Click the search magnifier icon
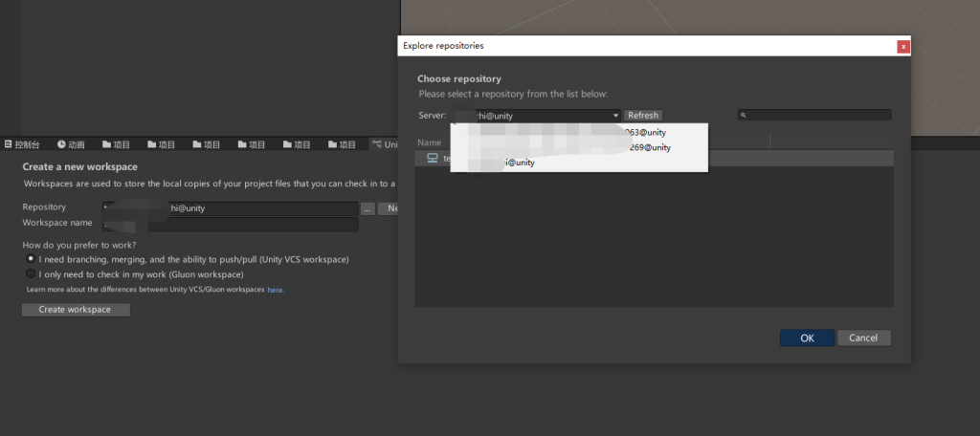Viewport: 980px width, 436px height. pyautogui.click(x=745, y=116)
